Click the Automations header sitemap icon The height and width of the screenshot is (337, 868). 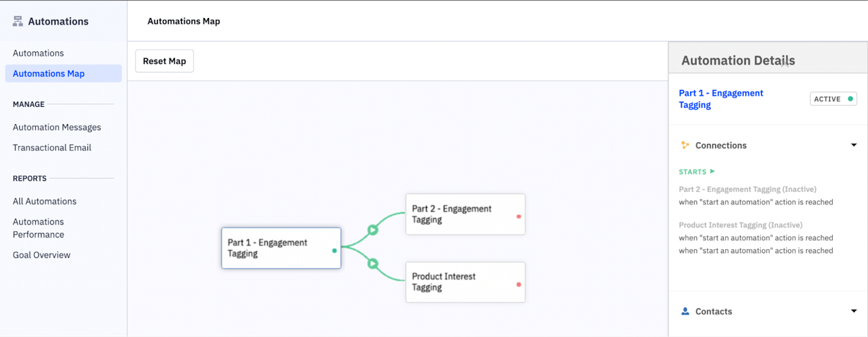pyautogui.click(x=18, y=22)
